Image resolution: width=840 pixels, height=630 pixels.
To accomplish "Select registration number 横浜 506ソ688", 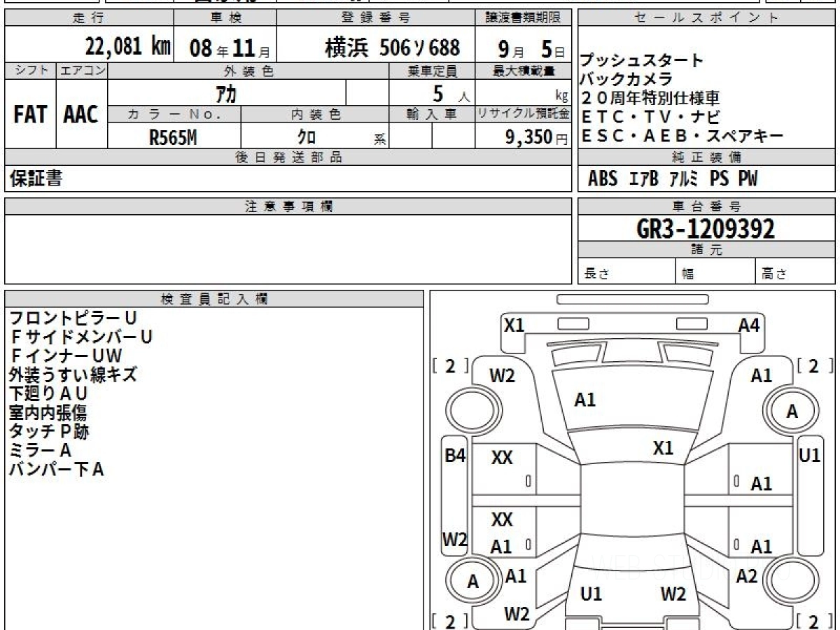I will (392, 48).
